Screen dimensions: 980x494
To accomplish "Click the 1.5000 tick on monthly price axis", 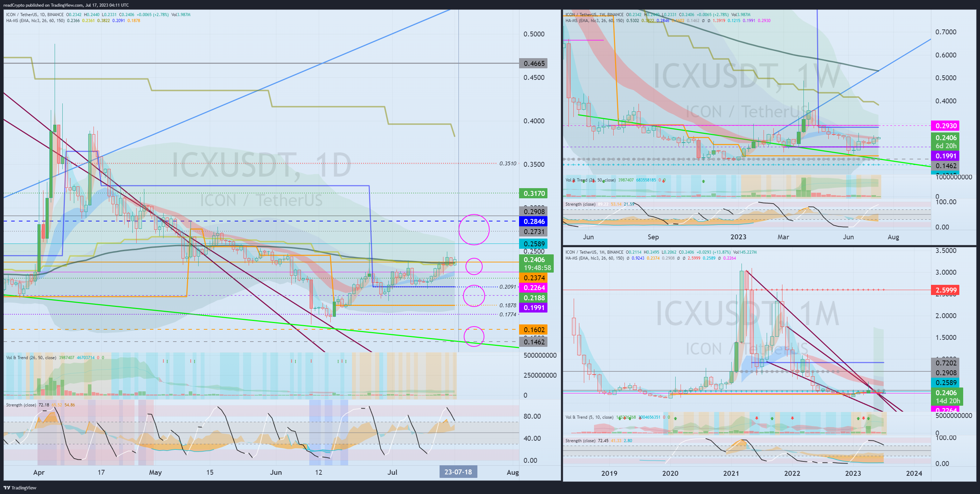I will (x=946, y=338).
